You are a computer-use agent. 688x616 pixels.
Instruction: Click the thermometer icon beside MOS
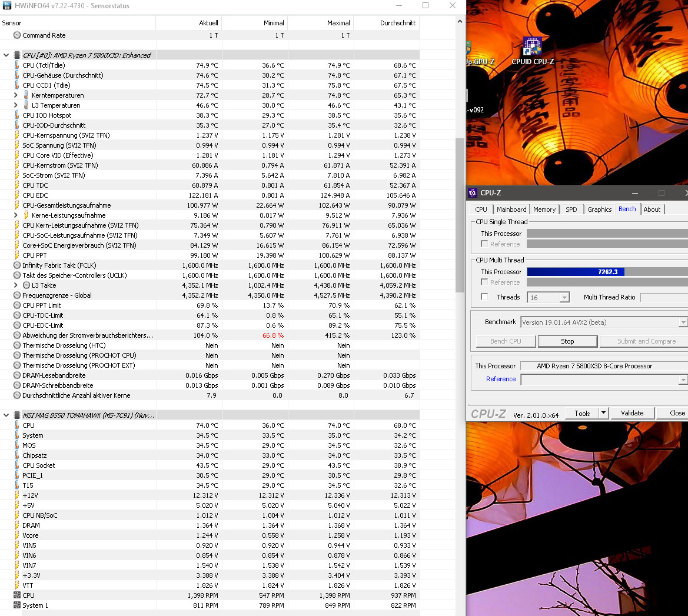click(x=16, y=445)
